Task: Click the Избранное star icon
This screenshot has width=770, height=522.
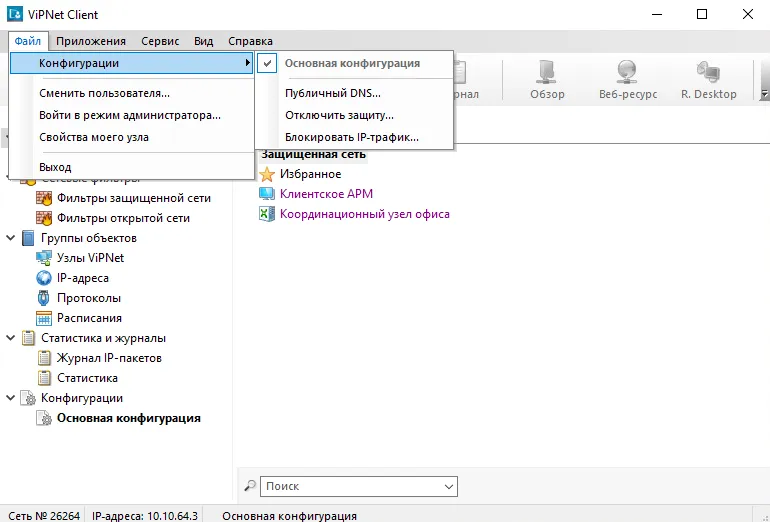Action: [x=267, y=174]
